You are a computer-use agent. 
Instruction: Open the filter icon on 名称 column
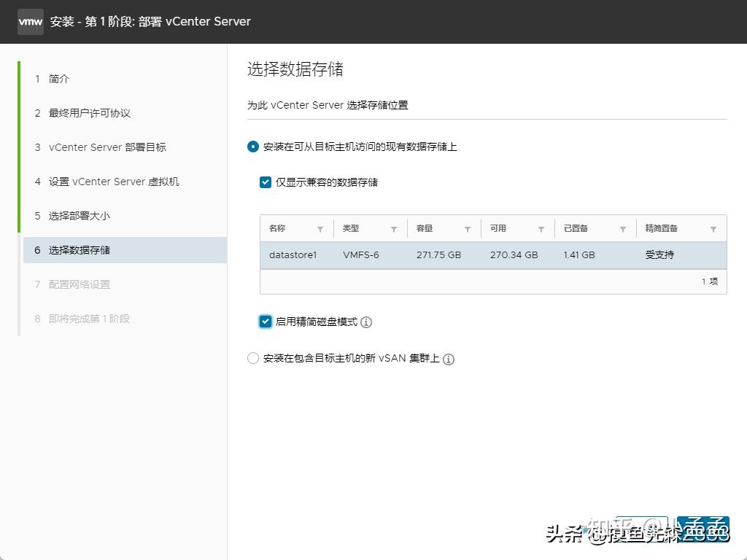[x=320, y=227]
